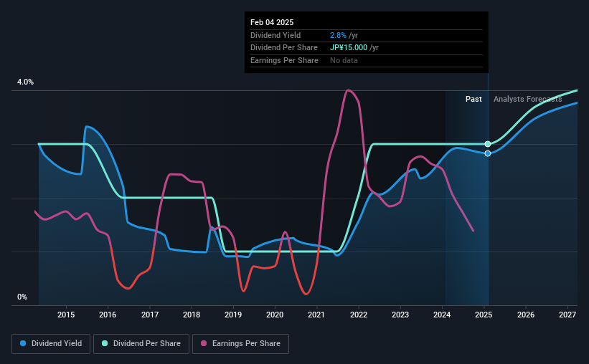Toggle the Earnings Per Share legend button
The height and width of the screenshot is (364, 589).
coord(240,344)
